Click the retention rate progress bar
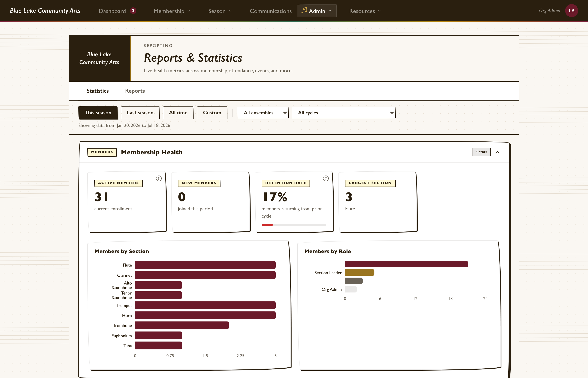 (294, 225)
